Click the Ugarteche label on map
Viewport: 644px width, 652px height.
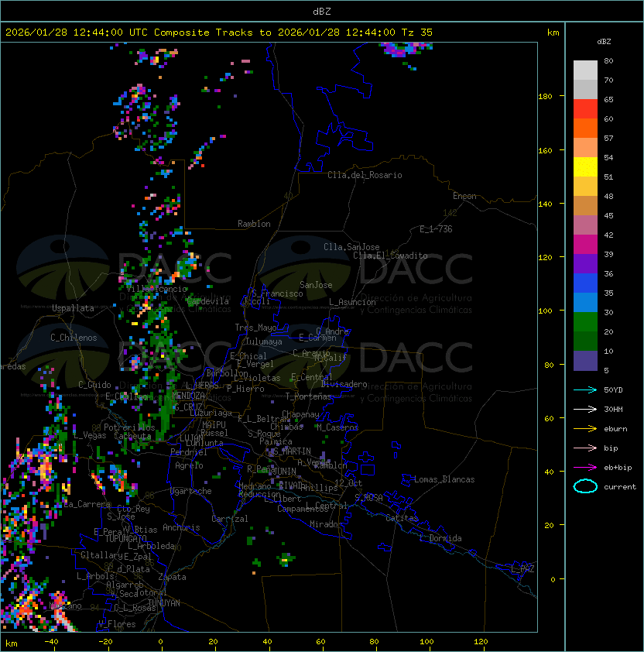191,491
